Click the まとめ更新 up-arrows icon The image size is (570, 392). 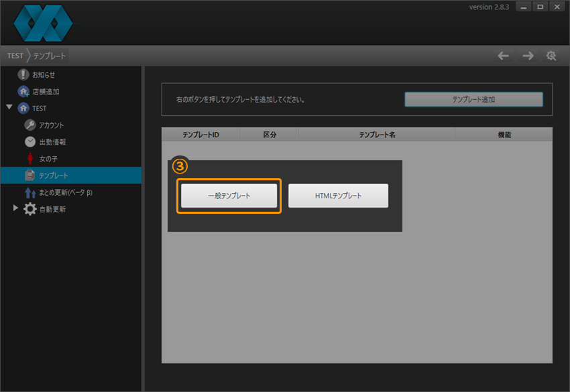click(30, 192)
